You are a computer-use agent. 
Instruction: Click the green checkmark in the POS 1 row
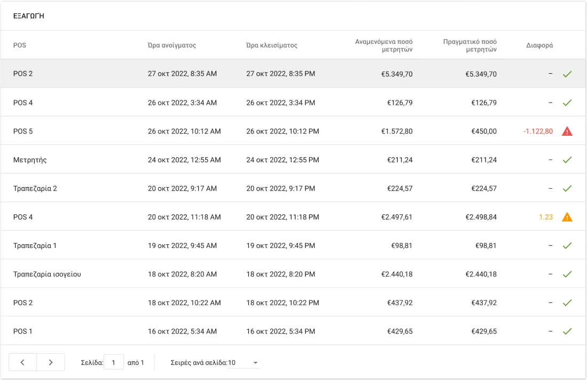[567, 331]
